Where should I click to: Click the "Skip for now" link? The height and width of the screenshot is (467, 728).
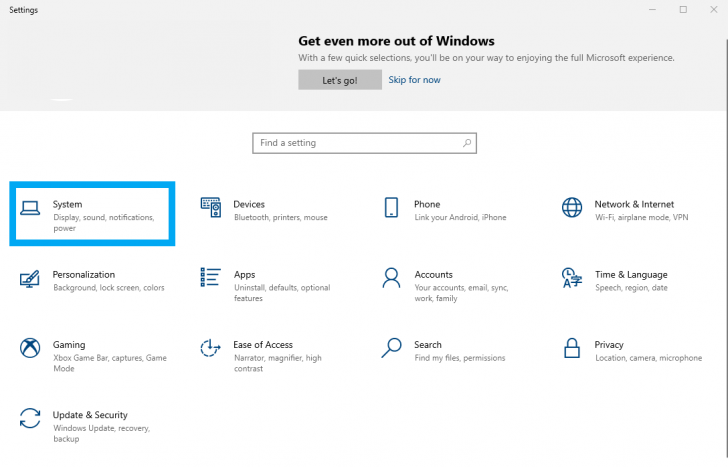[414, 80]
